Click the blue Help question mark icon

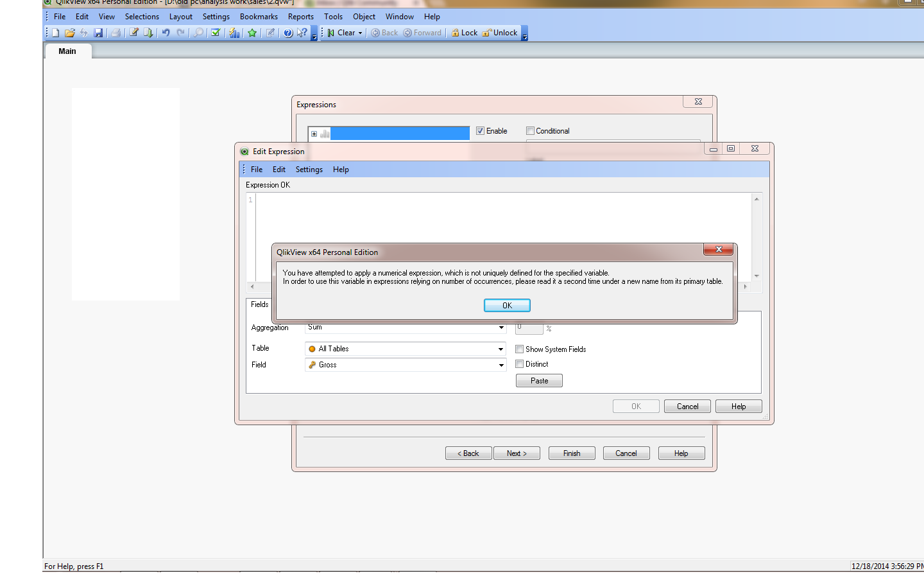coord(288,33)
